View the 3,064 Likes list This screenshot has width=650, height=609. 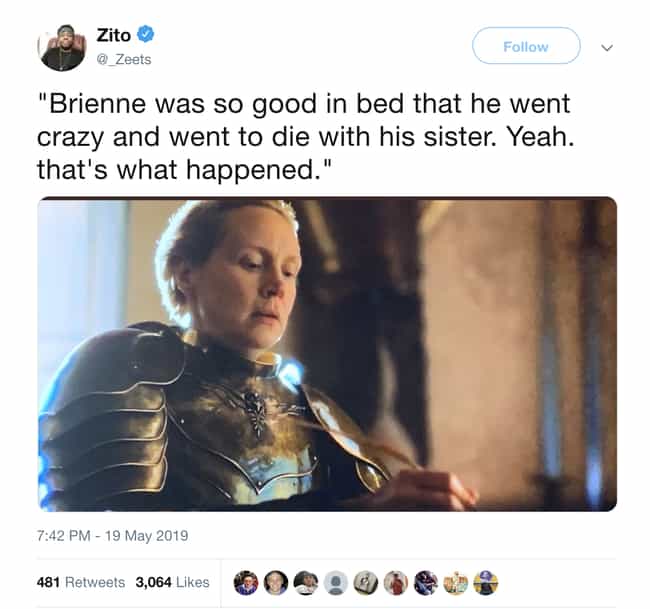[x=172, y=582]
